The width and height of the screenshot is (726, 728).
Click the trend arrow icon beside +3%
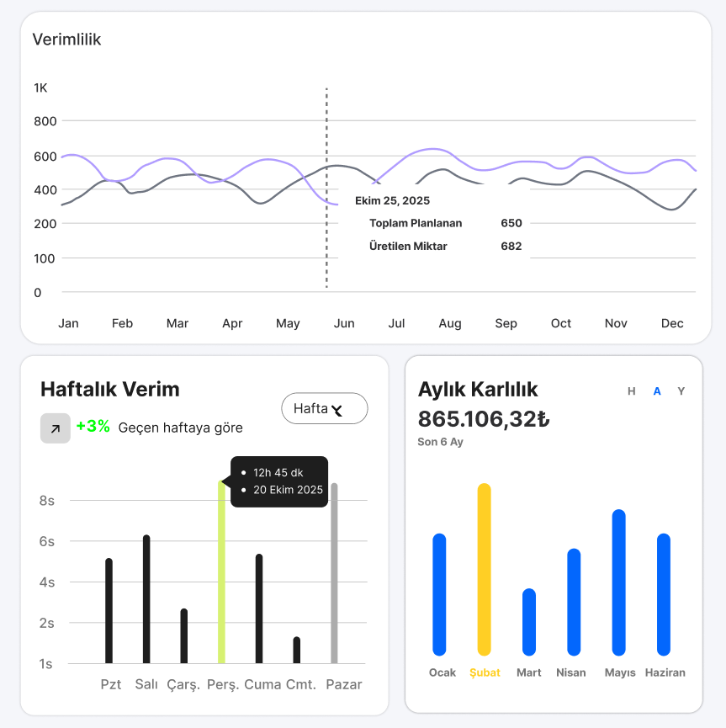(56, 428)
